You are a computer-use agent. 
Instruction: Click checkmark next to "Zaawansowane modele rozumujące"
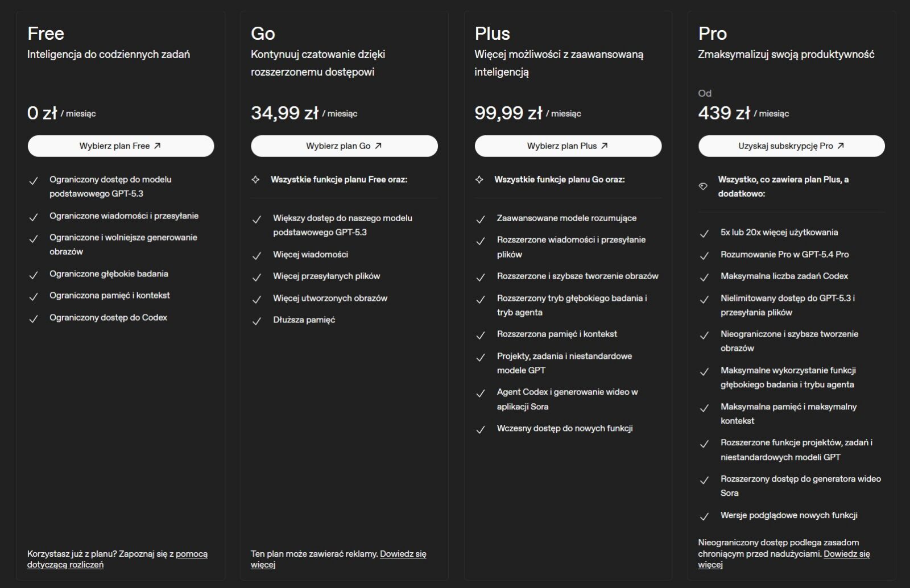pyautogui.click(x=481, y=219)
